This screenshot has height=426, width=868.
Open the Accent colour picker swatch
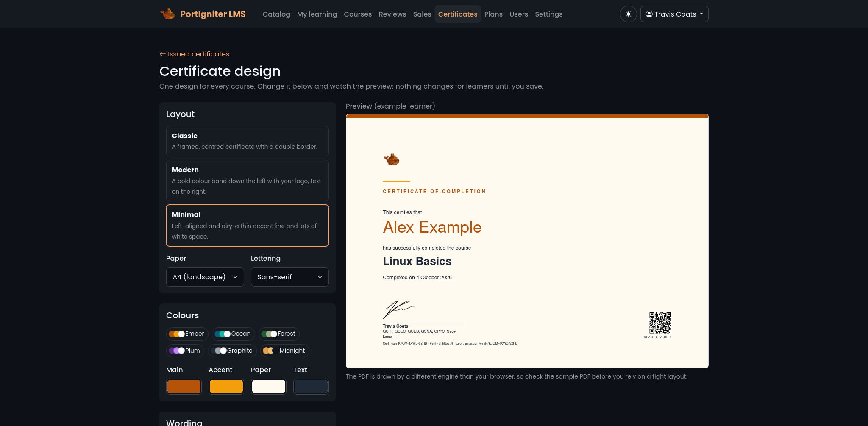226,387
